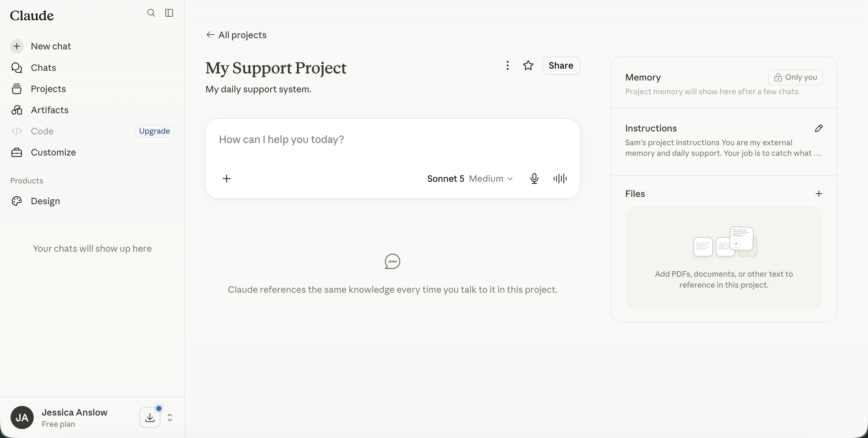Click the Jessica Anslow account name
The image size is (868, 438).
tap(74, 412)
